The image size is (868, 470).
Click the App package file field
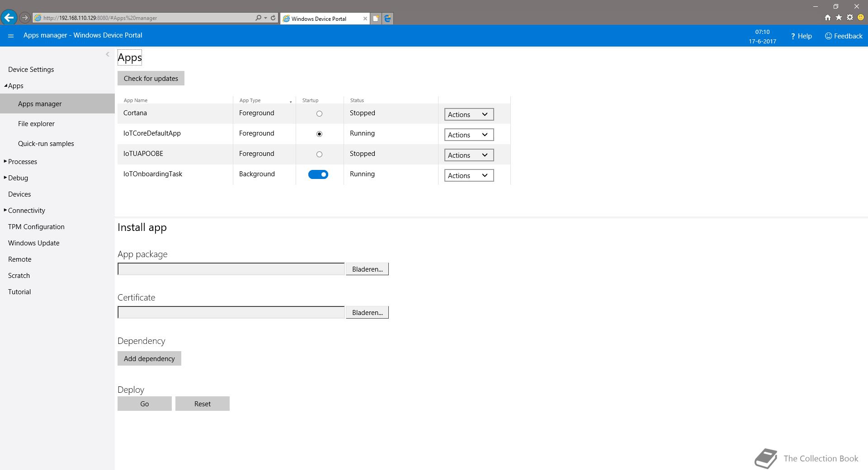(x=231, y=269)
